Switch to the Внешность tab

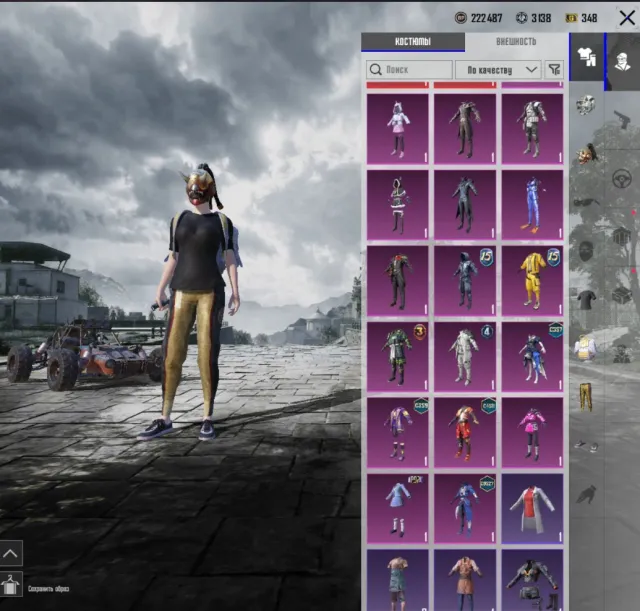click(516, 42)
